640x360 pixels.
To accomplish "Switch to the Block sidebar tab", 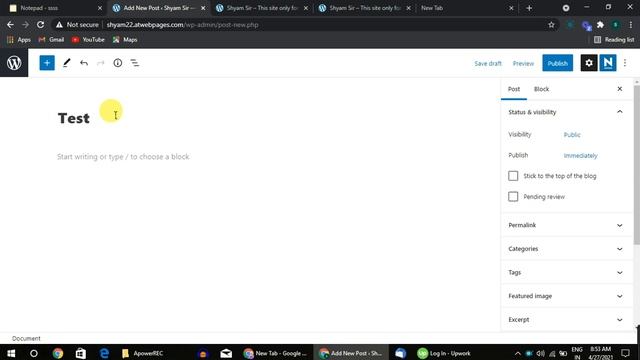I will [x=541, y=89].
